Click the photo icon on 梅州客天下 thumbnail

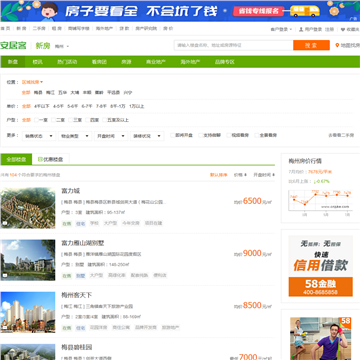coord(4,328)
